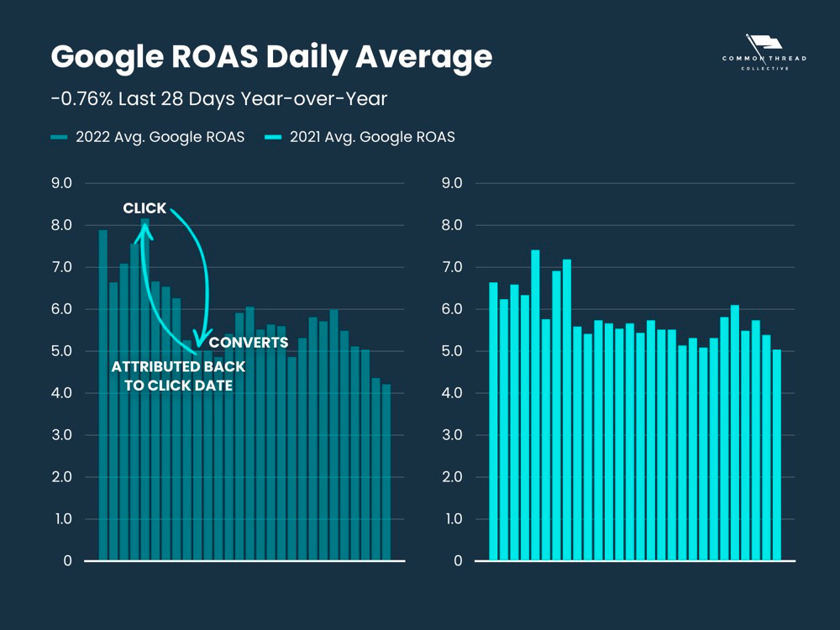Click the Common Thread Collective flag logo

click(x=764, y=42)
